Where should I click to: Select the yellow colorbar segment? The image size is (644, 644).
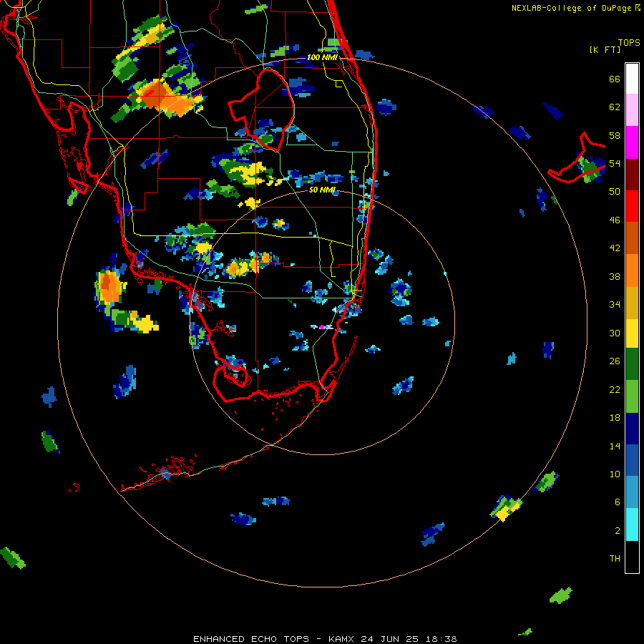(x=632, y=333)
